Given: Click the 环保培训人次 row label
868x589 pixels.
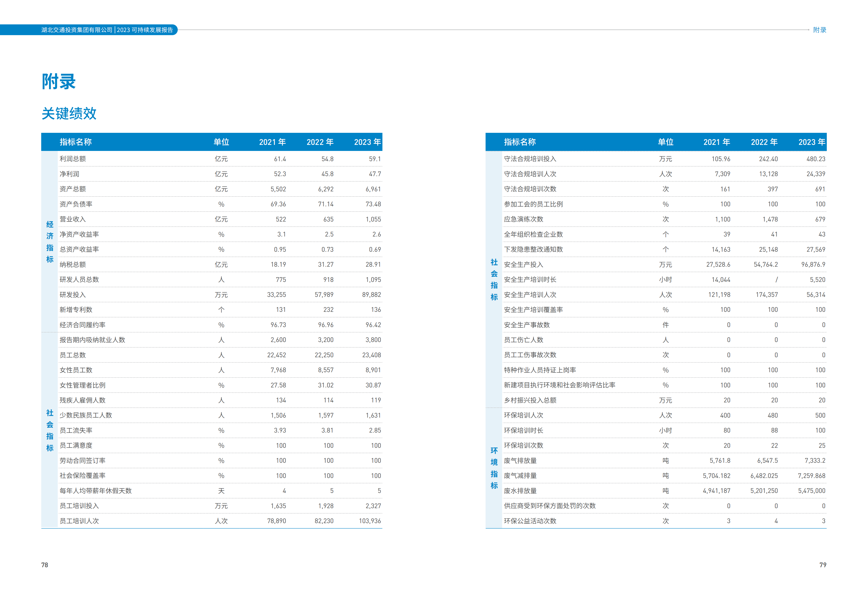Looking at the screenshot, I should tap(524, 415).
